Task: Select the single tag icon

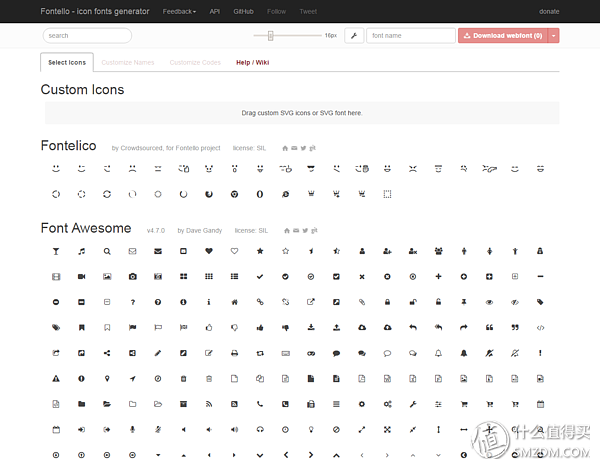Action: point(540,302)
